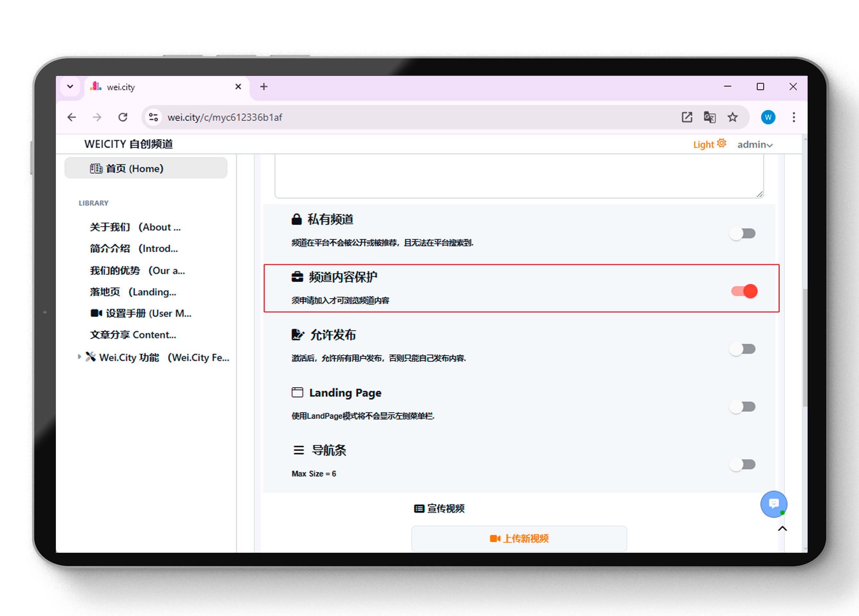Open the site information icon beside URL
The width and height of the screenshot is (859, 616).
click(x=153, y=117)
